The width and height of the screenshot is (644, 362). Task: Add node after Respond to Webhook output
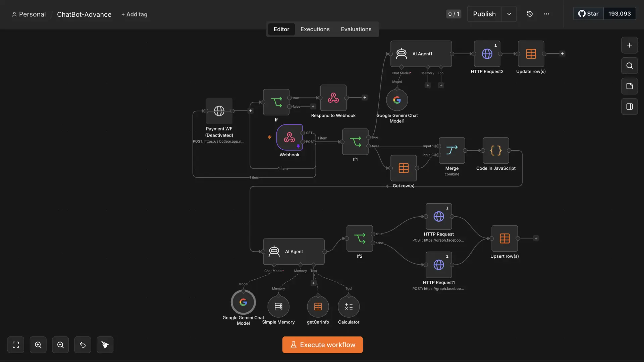[x=364, y=98]
